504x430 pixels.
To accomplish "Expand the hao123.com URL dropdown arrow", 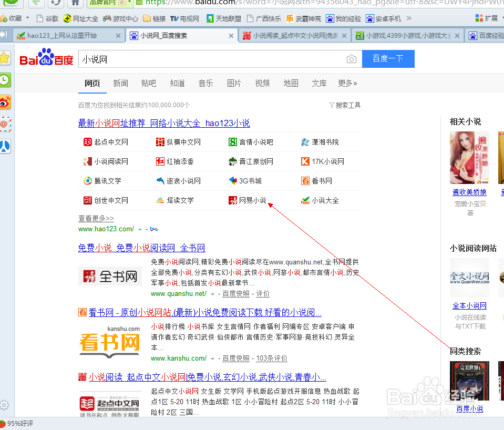I will [x=140, y=229].
